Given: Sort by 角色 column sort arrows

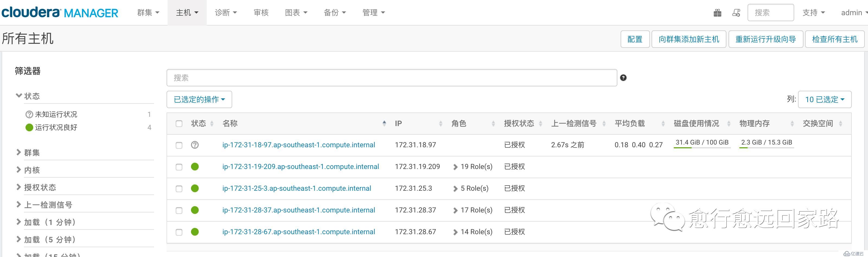Looking at the screenshot, I should click(493, 124).
